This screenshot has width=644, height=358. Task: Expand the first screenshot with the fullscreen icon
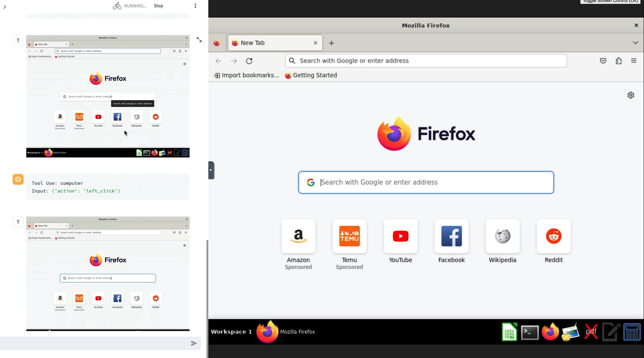pyautogui.click(x=199, y=40)
